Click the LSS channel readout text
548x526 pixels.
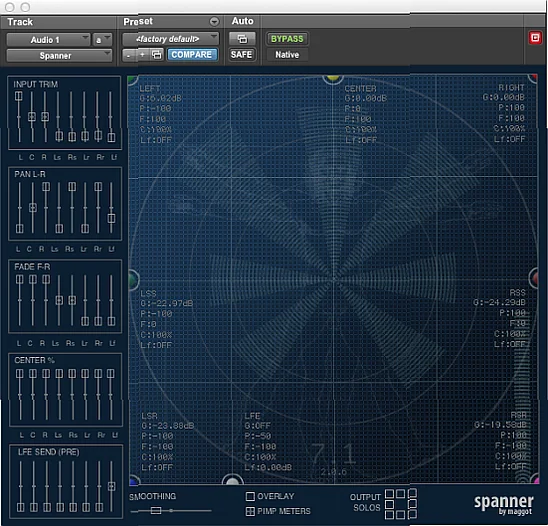[167, 319]
